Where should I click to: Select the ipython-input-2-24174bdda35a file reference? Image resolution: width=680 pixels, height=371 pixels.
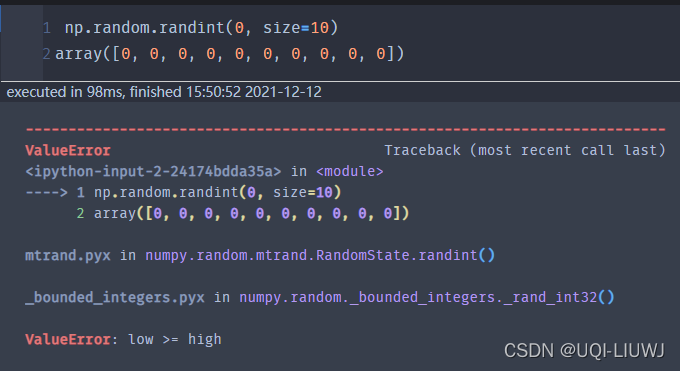[x=153, y=171]
